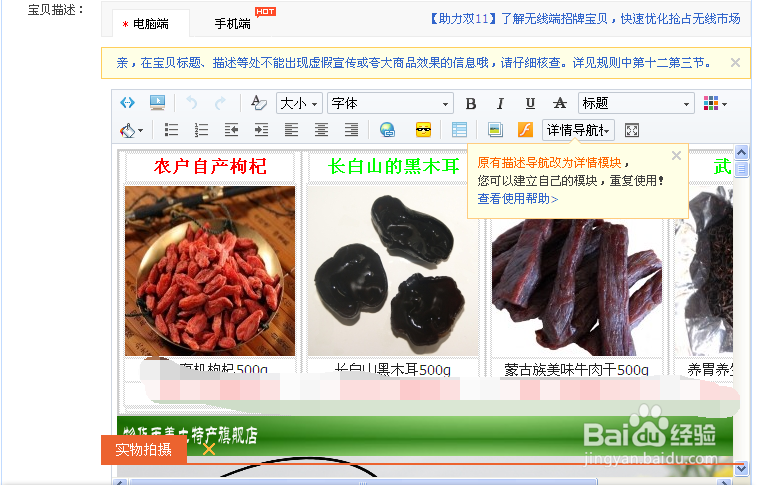
Task: Toggle bold formatting
Action: pyautogui.click(x=471, y=104)
